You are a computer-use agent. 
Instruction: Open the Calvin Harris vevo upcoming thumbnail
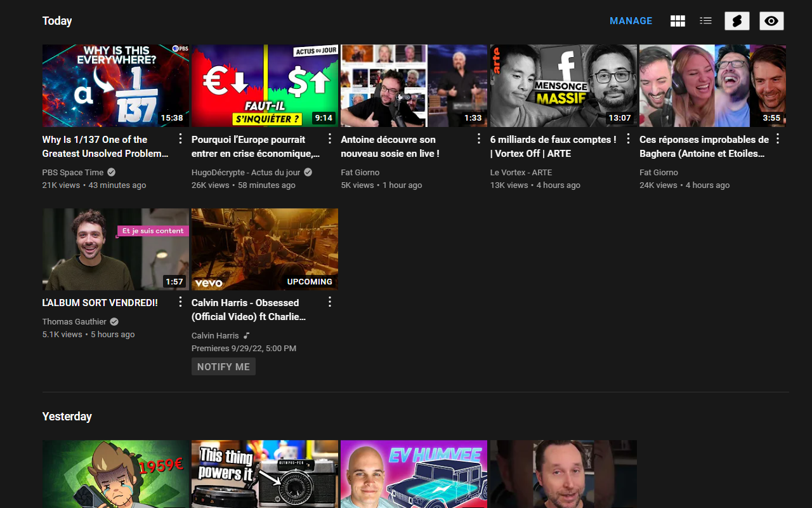pyautogui.click(x=265, y=249)
